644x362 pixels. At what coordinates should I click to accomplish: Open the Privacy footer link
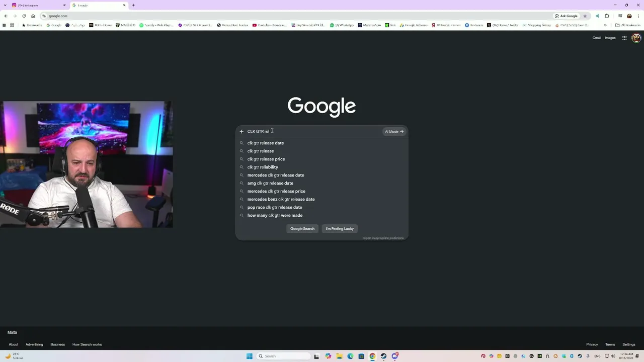(592, 344)
